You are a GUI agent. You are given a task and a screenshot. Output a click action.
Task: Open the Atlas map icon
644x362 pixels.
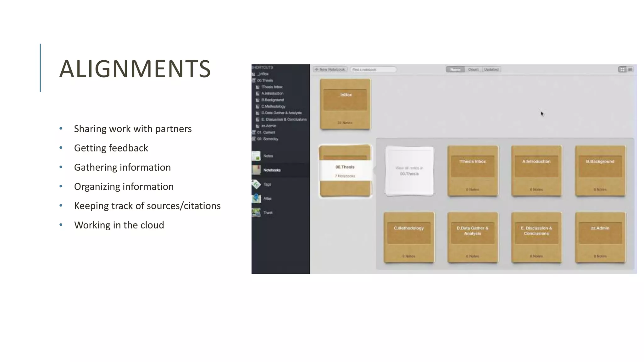(x=256, y=198)
